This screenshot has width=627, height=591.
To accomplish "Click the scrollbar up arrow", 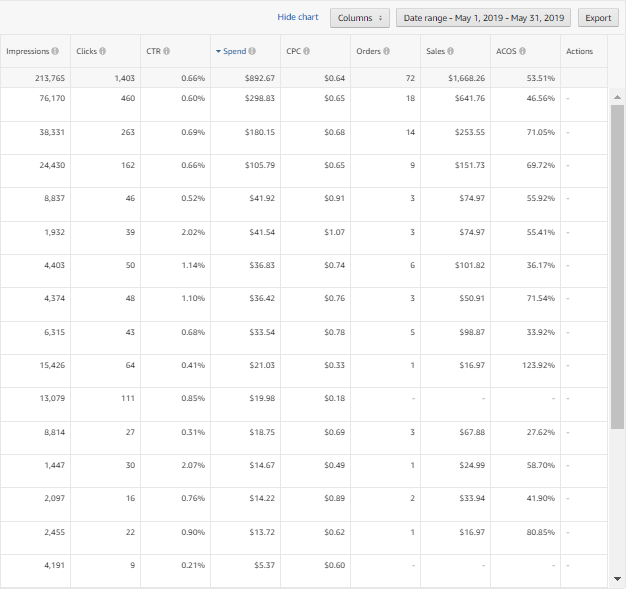I will point(617,95).
